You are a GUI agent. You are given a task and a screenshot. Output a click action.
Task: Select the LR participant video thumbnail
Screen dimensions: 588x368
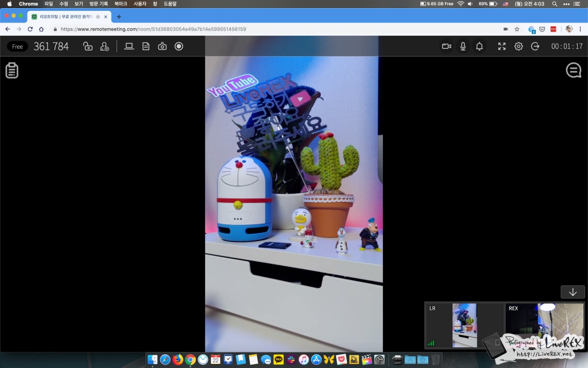coord(463,325)
